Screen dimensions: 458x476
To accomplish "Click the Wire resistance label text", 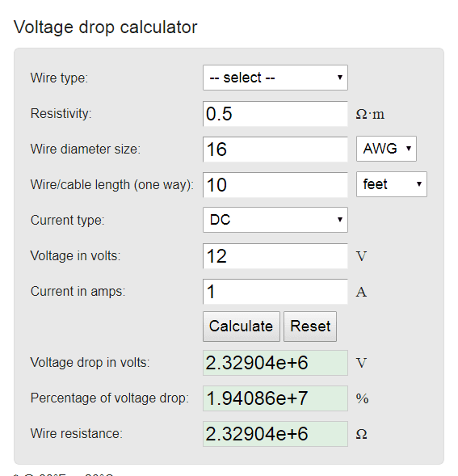I will pyautogui.click(x=77, y=433).
